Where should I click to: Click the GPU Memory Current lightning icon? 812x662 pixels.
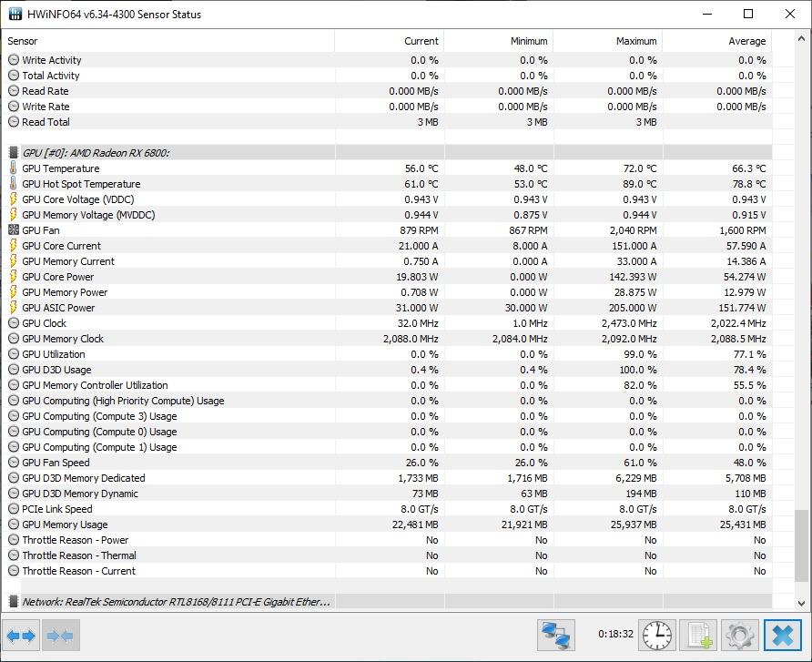(14, 261)
